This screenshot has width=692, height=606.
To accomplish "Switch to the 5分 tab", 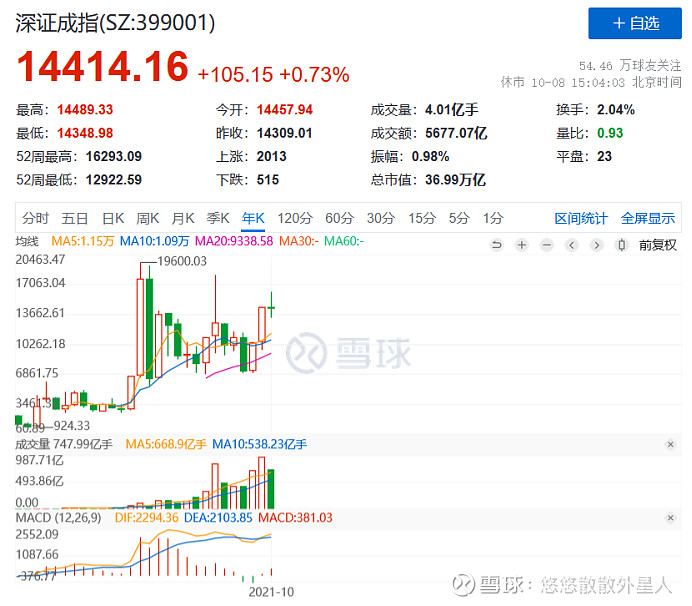I will point(459,218).
